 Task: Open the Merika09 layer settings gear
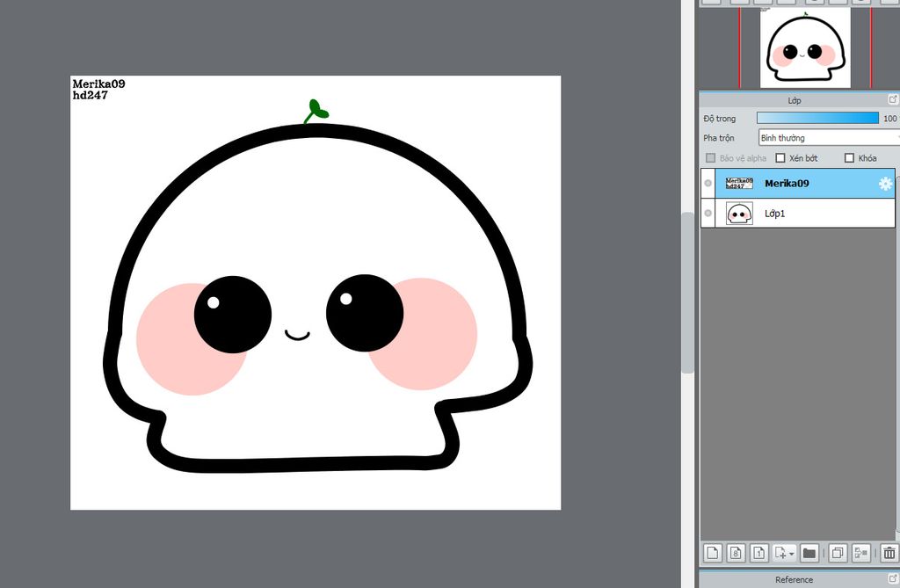(886, 183)
